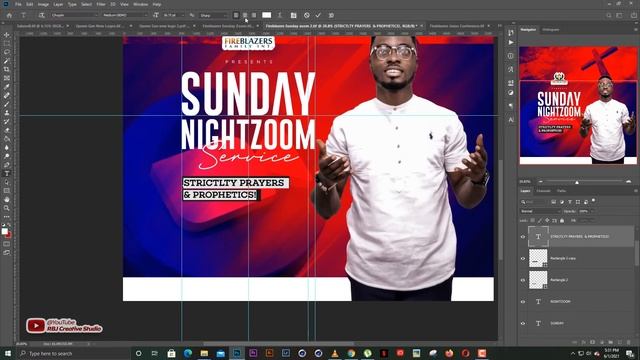Select the Crop tool
Screen dimensions: 640x360
coord(7,69)
